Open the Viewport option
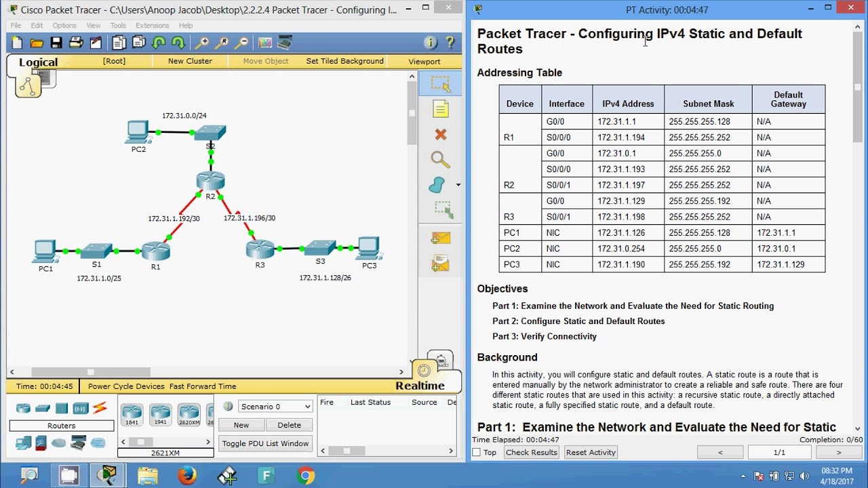 [x=425, y=61]
